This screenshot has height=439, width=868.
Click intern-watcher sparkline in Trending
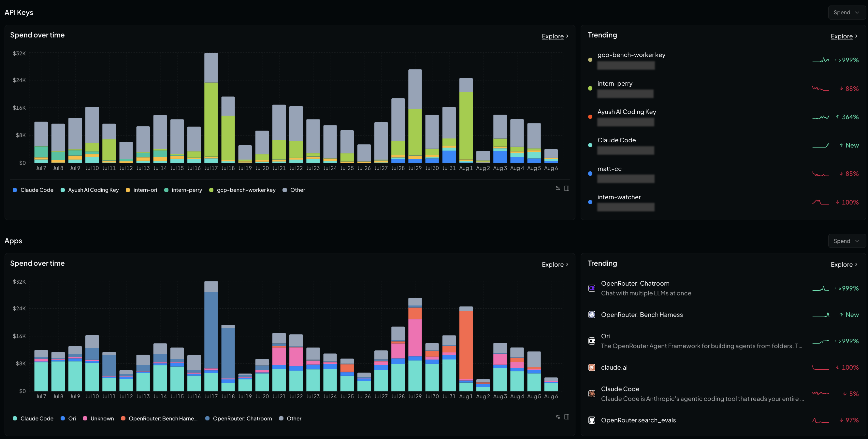point(820,202)
